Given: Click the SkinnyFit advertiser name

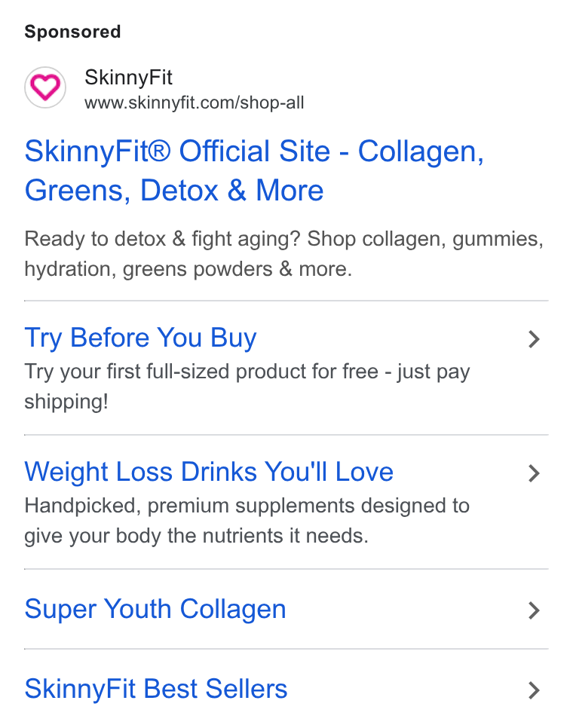Looking at the screenshot, I should point(128,77).
